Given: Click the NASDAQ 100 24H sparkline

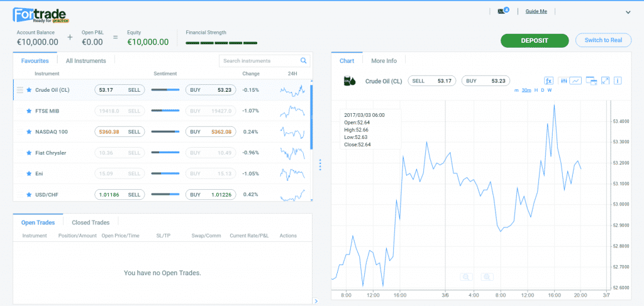Looking at the screenshot, I should (x=292, y=132).
